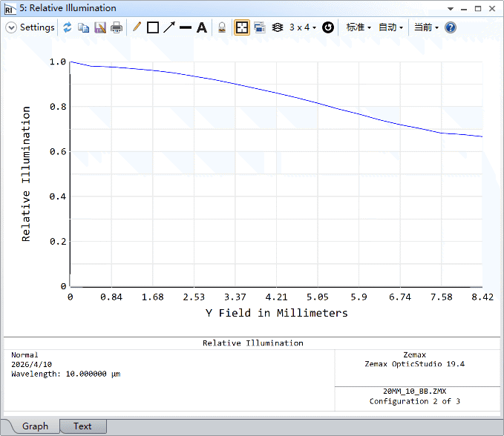Switch to the Graph tab

point(35,426)
